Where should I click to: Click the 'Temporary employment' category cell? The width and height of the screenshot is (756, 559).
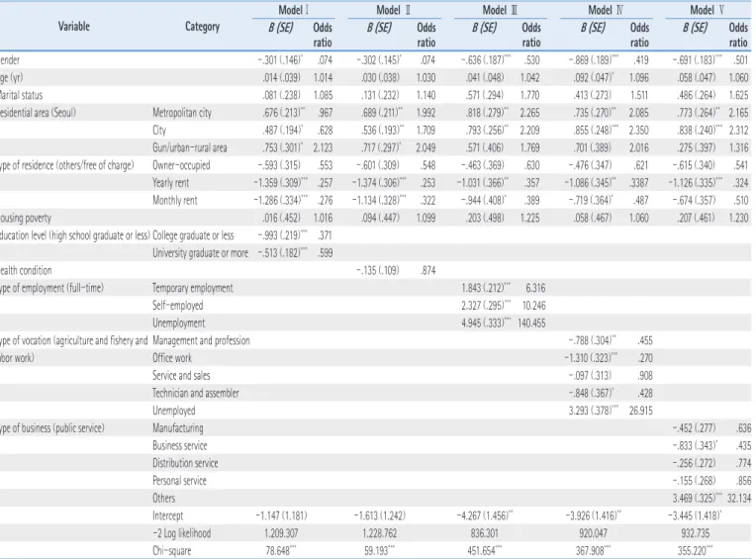[x=192, y=288]
